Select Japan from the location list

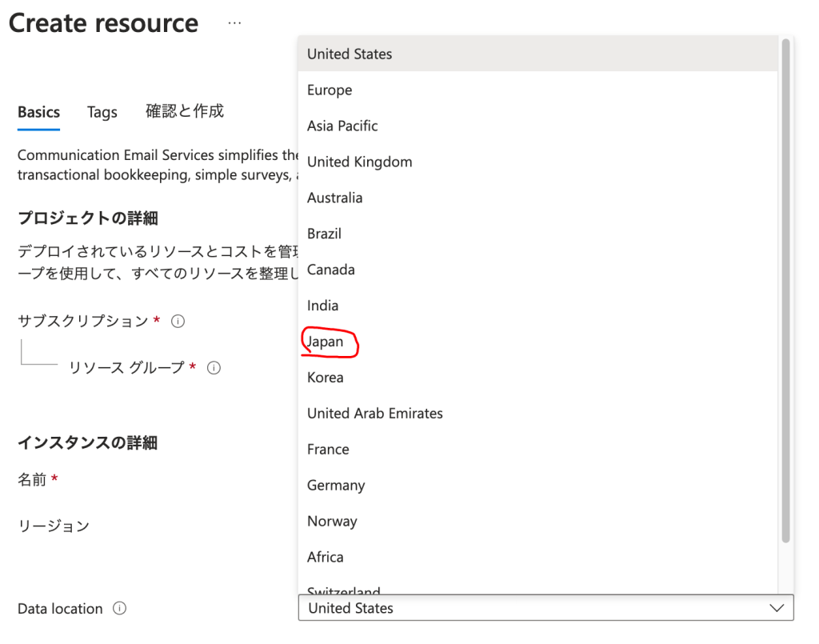[x=326, y=342]
